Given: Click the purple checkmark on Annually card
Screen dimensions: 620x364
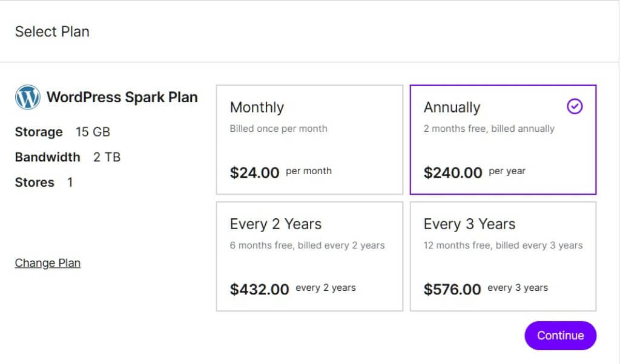Looking at the screenshot, I should pos(575,106).
